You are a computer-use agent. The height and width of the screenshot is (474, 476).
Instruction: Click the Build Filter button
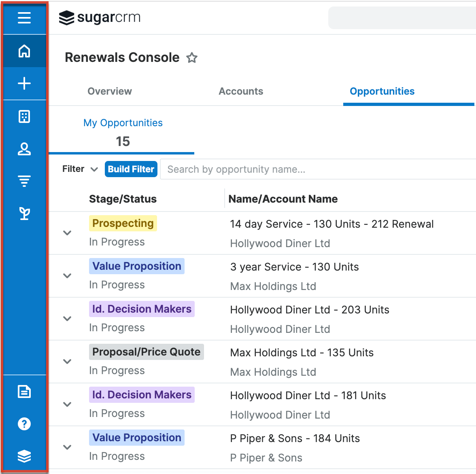(x=131, y=169)
